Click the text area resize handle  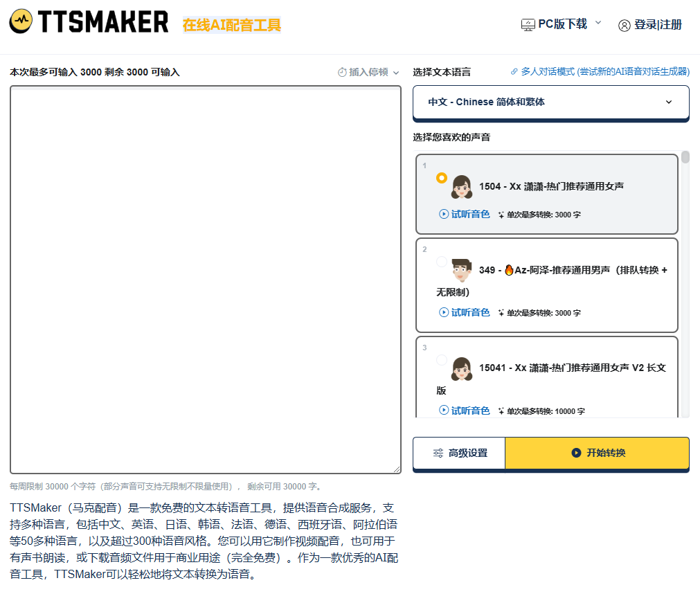tap(397, 469)
